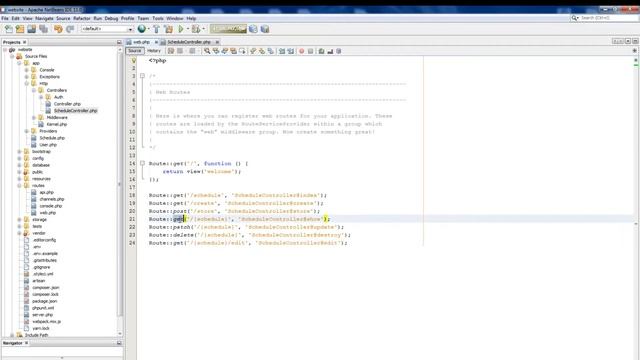
Task: Open the Run Project dropdown arrow
Action: coord(188,29)
